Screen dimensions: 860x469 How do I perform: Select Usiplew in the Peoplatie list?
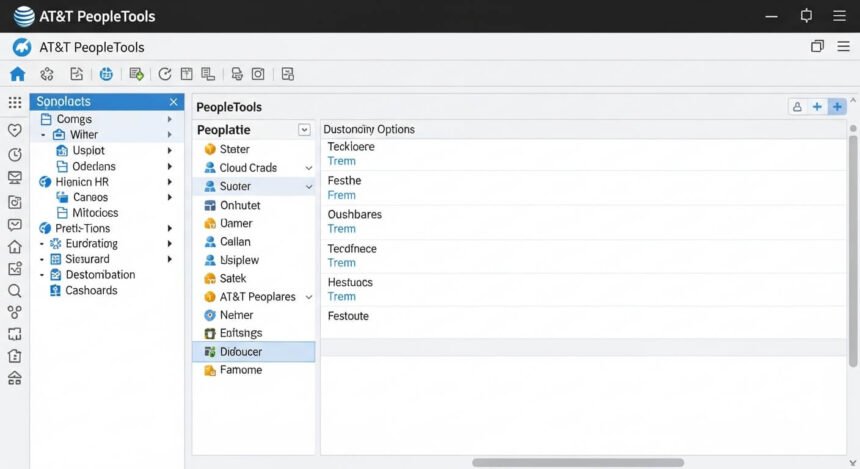click(253, 260)
